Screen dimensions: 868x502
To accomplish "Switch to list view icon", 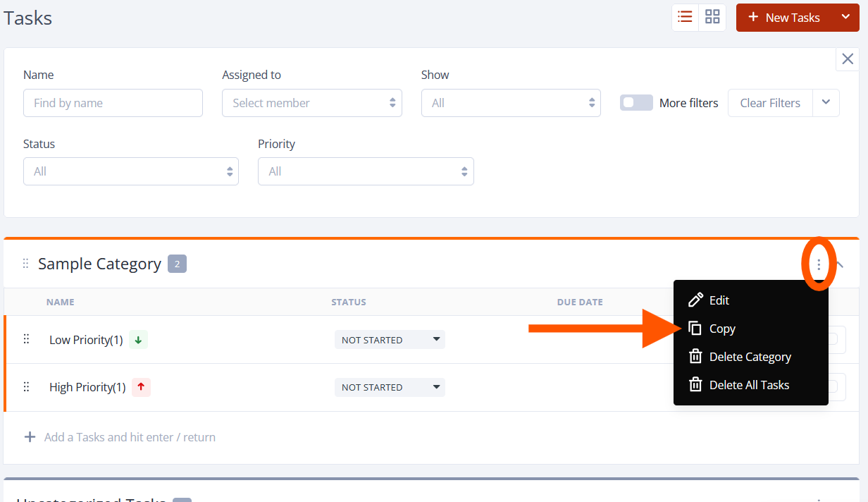I will point(685,18).
